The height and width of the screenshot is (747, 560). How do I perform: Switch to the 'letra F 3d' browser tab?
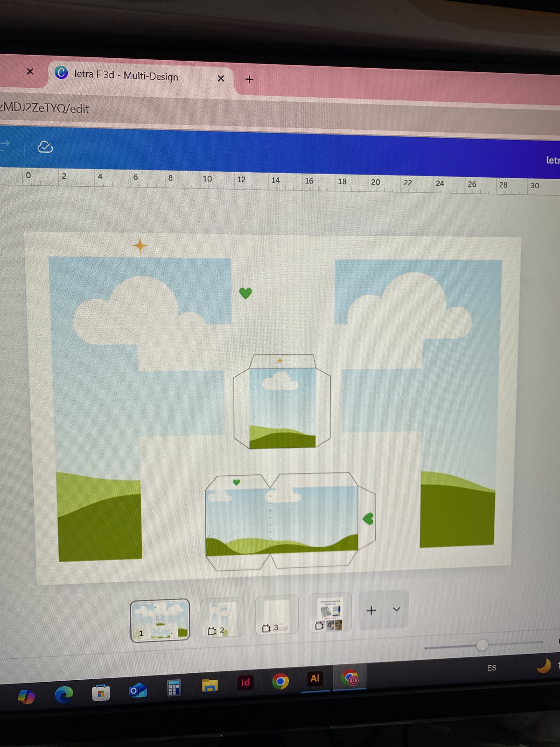coord(126,76)
